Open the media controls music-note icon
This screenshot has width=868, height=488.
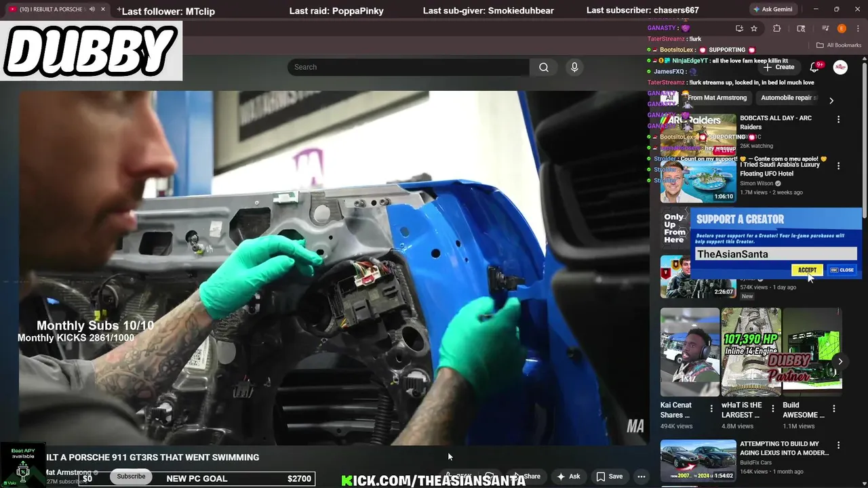click(x=825, y=28)
